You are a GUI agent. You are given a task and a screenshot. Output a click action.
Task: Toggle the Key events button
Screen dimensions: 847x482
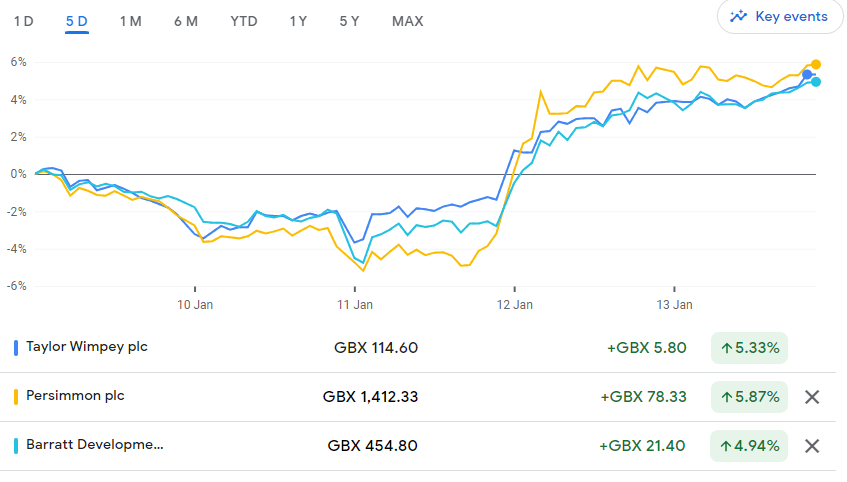coord(779,16)
